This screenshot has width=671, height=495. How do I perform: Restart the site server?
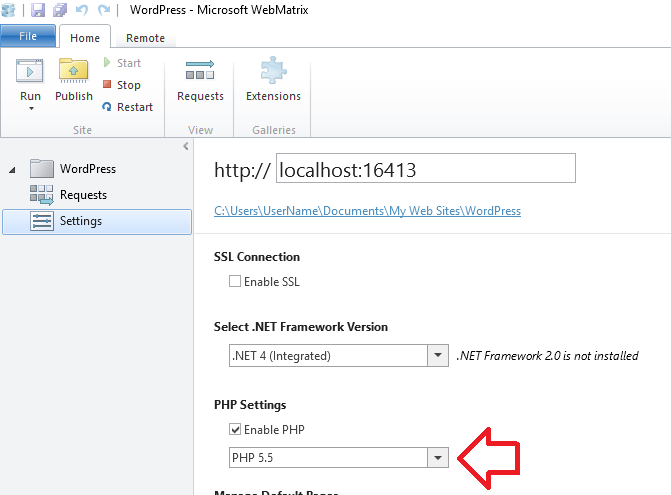(x=128, y=107)
